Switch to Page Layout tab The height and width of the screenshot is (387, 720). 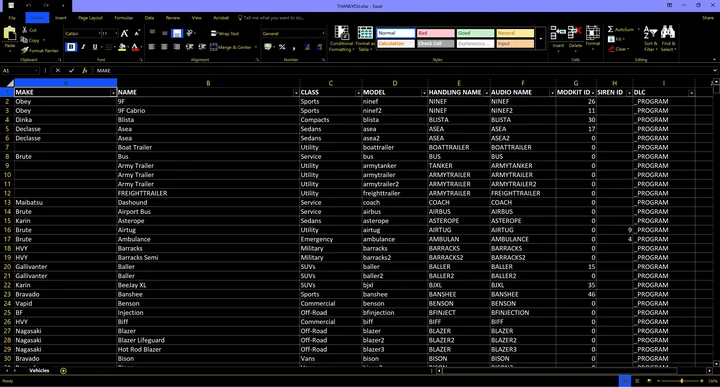click(90, 18)
